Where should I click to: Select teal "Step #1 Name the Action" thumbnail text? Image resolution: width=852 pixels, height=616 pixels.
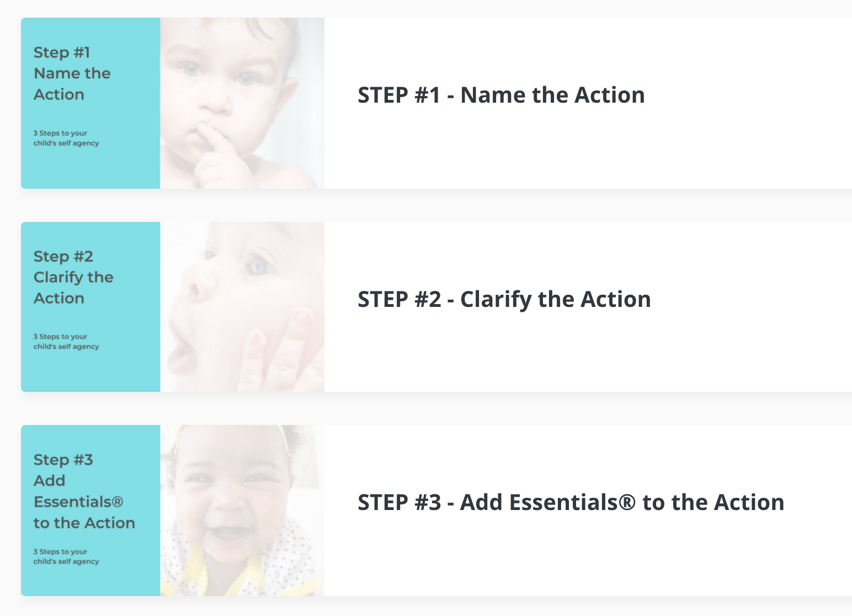click(72, 73)
